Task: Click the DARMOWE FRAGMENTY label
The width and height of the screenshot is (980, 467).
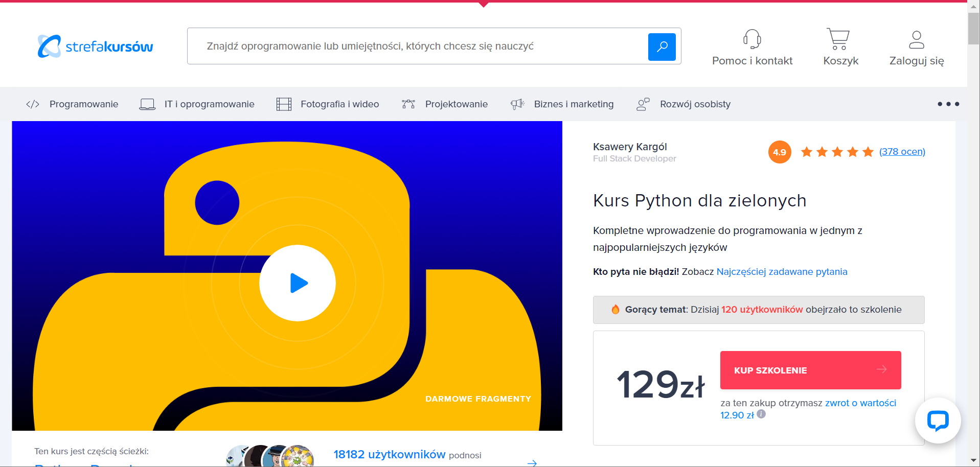Action: 478,399
